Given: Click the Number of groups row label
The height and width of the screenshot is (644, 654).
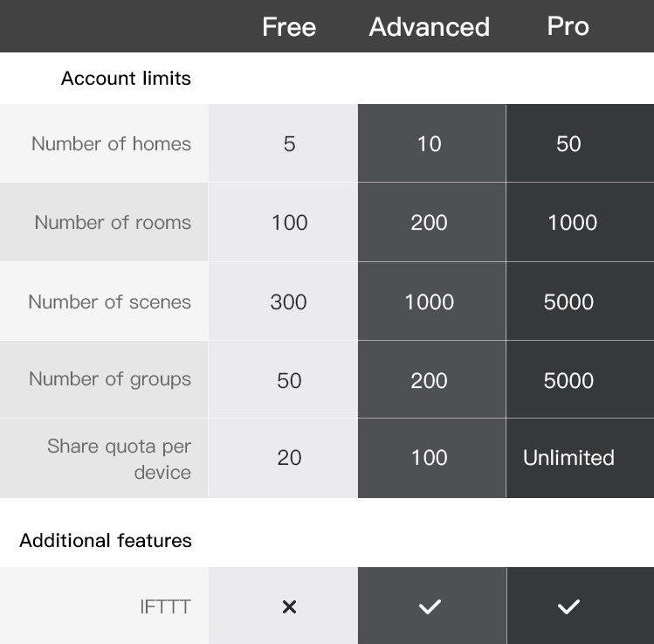Looking at the screenshot, I should (x=110, y=379).
